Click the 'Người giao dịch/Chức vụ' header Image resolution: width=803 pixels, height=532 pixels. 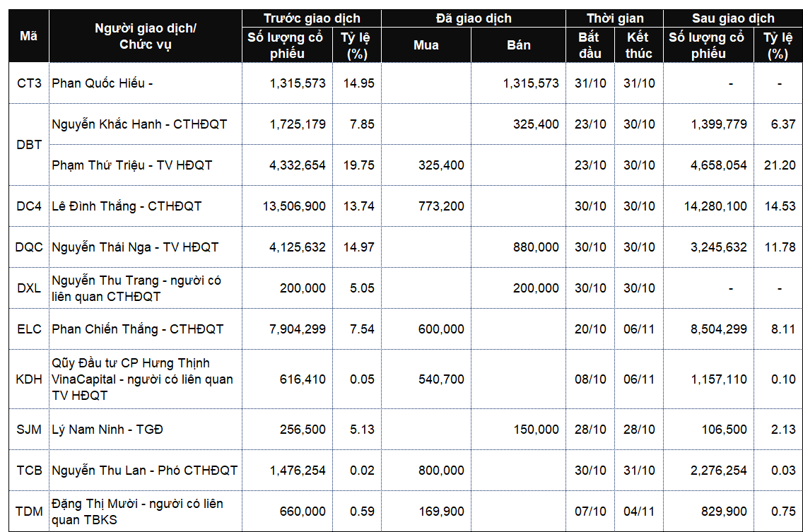point(146,36)
